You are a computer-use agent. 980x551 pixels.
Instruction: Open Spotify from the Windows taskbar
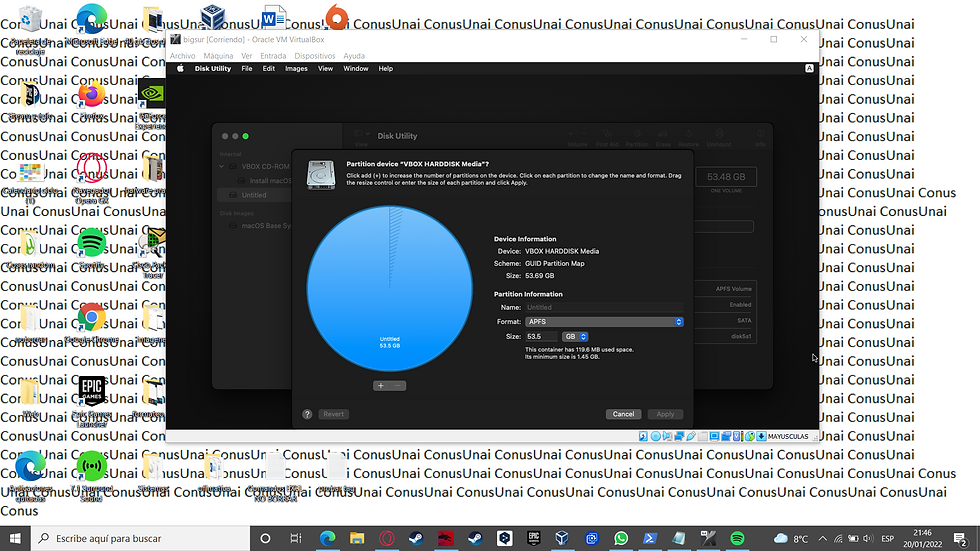click(x=738, y=538)
